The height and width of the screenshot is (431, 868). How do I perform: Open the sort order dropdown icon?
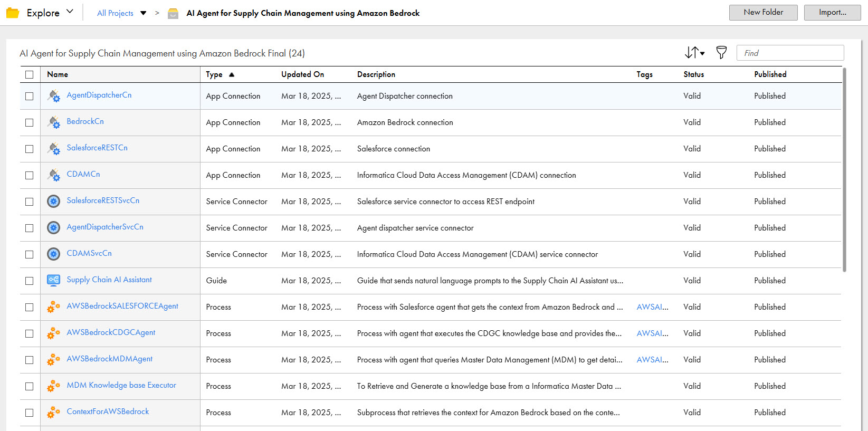tap(694, 52)
